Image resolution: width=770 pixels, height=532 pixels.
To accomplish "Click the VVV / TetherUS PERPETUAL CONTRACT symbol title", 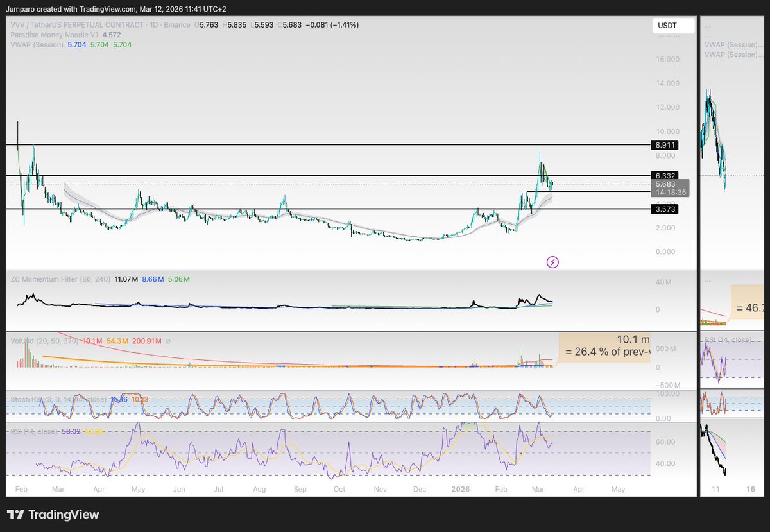I will pyautogui.click(x=99, y=25).
